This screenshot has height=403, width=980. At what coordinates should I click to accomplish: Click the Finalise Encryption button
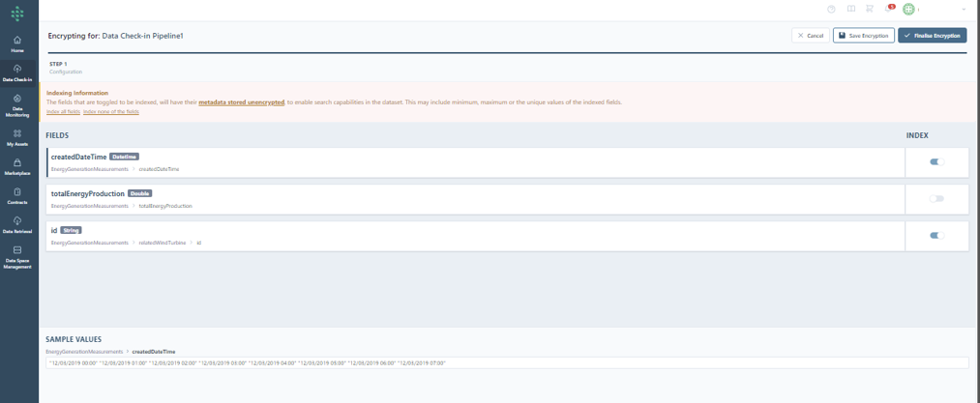pyautogui.click(x=932, y=35)
